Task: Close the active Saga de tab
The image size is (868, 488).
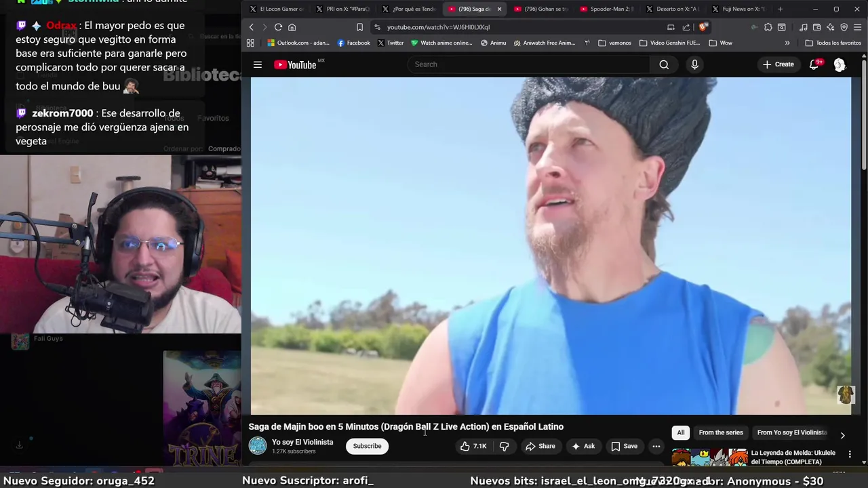Action: (499, 9)
